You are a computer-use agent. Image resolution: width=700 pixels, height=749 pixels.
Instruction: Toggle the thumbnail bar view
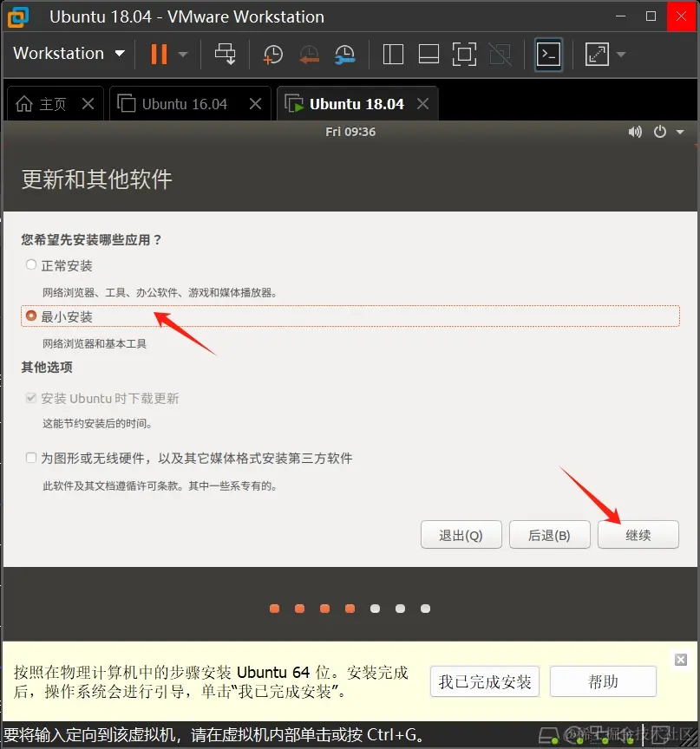point(429,54)
